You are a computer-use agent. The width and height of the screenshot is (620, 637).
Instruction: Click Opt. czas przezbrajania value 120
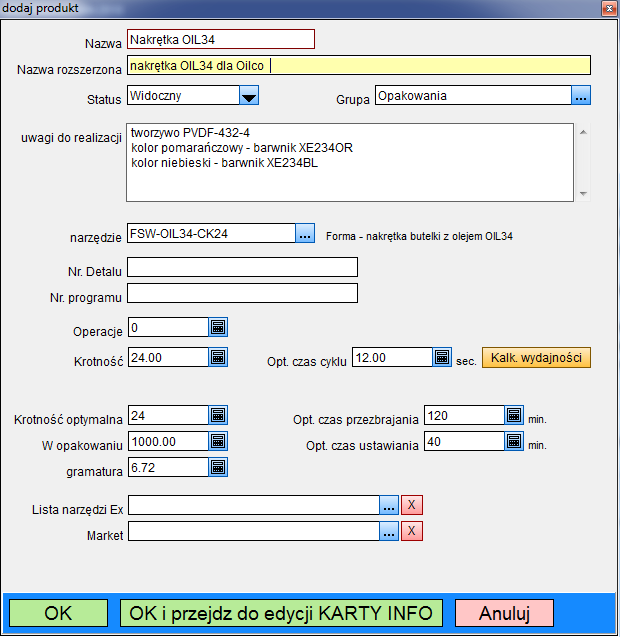pos(464,415)
